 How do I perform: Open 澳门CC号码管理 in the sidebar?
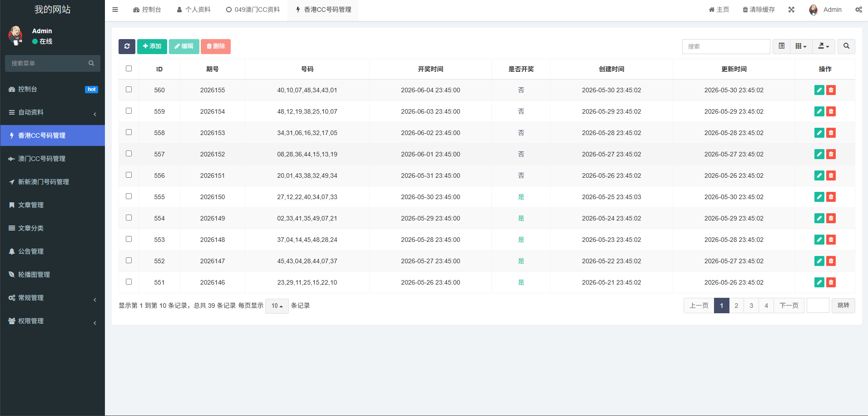(x=53, y=159)
